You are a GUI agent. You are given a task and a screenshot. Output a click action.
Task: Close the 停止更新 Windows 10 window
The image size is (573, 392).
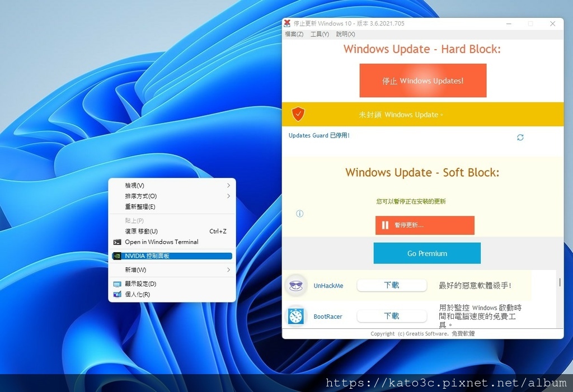(x=552, y=23)
